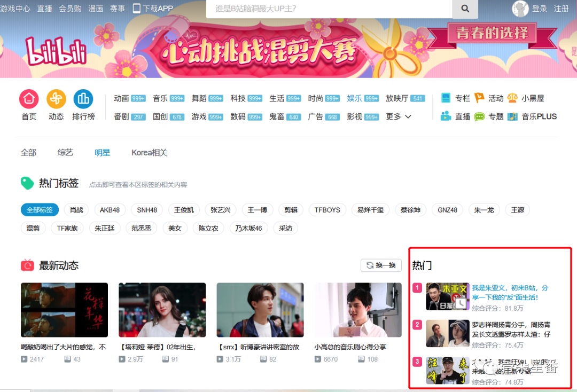Image resolution: width=577 pixels, height=392 pixels.
Task: Open the 下载APP dropdown
Action: click(x=153, y=9)
